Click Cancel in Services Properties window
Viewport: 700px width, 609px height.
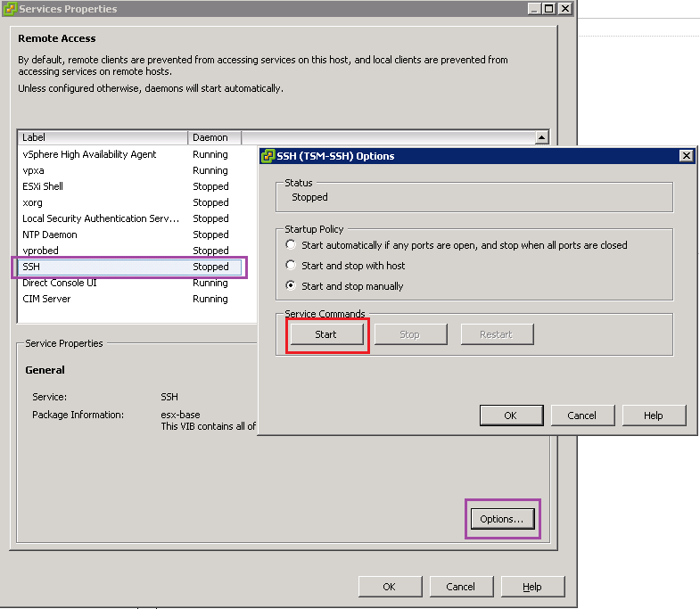462,587
